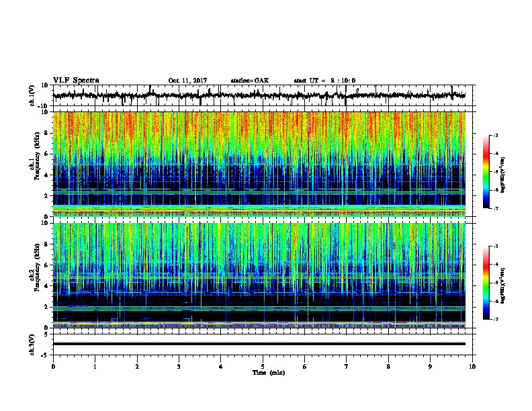Screen dimensions: 532x411
Task: Click the "ch.1(V)" waveform axis label
Action: pyautogui.click(x=32, y=95)
